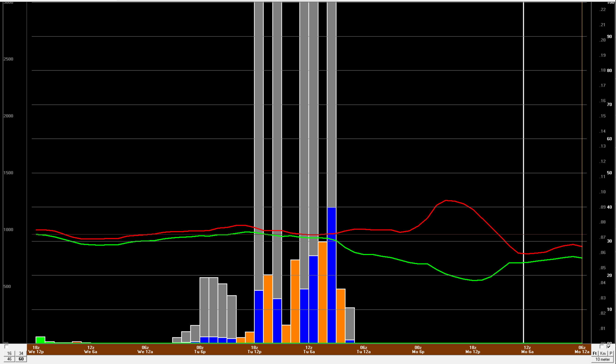Image resolution: width=616 pixels, height=364 pixels.
Task: Click the 18z We 12p time label
Action: (x=36, y=349)
